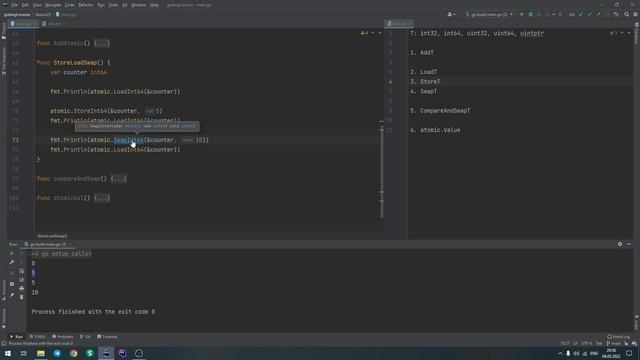Viewport: 640px width, 360px height.
Task: Open the green S app in the taskbar
Action: [90, 353]
